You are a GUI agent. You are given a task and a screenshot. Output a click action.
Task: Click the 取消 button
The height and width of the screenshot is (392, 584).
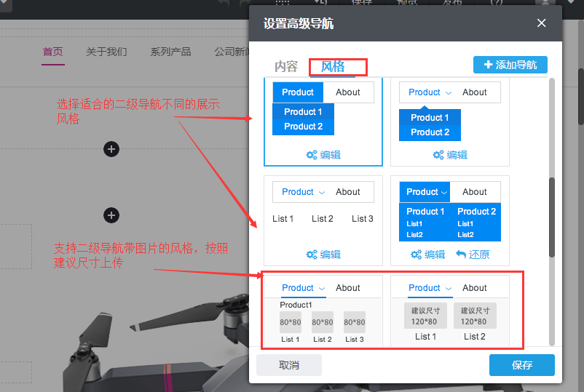(289, 365)
